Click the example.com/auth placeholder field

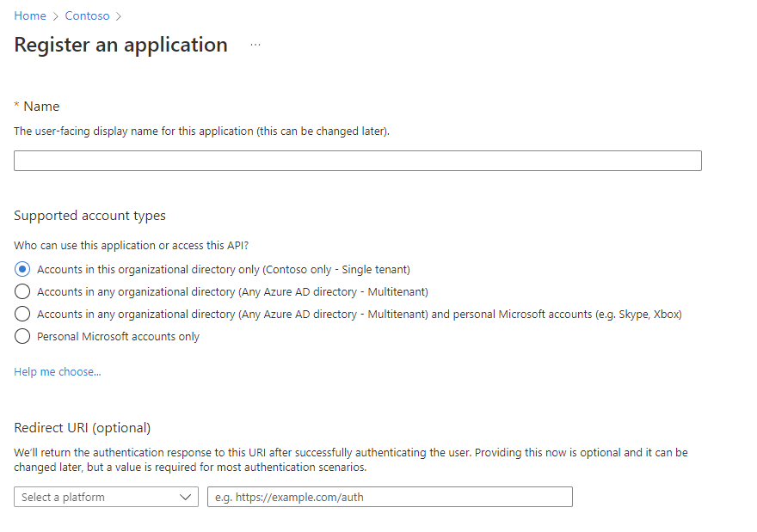(x=389, y=497)
